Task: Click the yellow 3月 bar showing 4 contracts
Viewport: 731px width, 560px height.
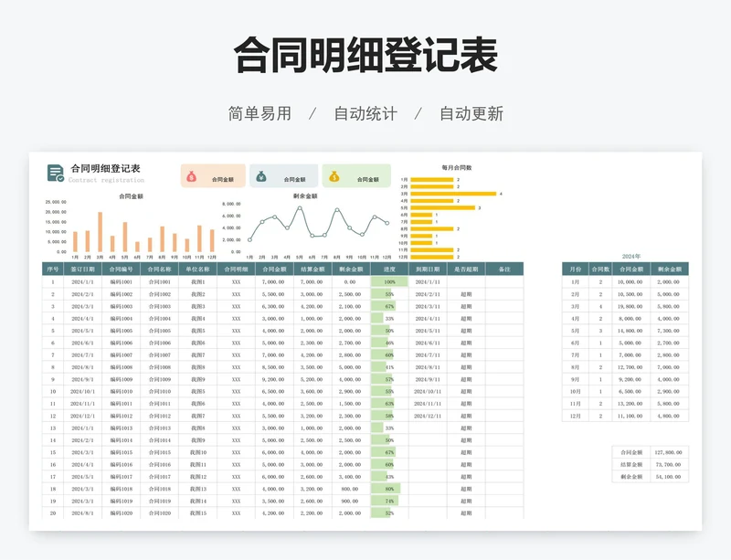Action: click(x=453, y=194)
